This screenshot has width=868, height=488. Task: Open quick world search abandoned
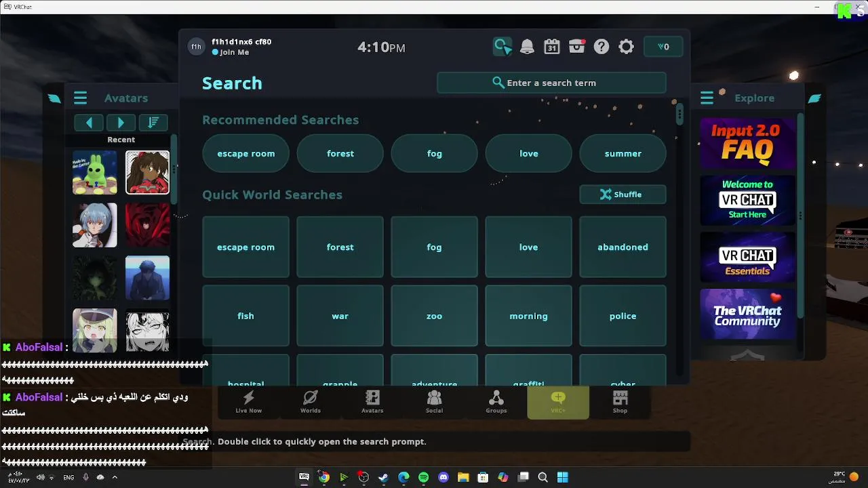pos(623,247)
